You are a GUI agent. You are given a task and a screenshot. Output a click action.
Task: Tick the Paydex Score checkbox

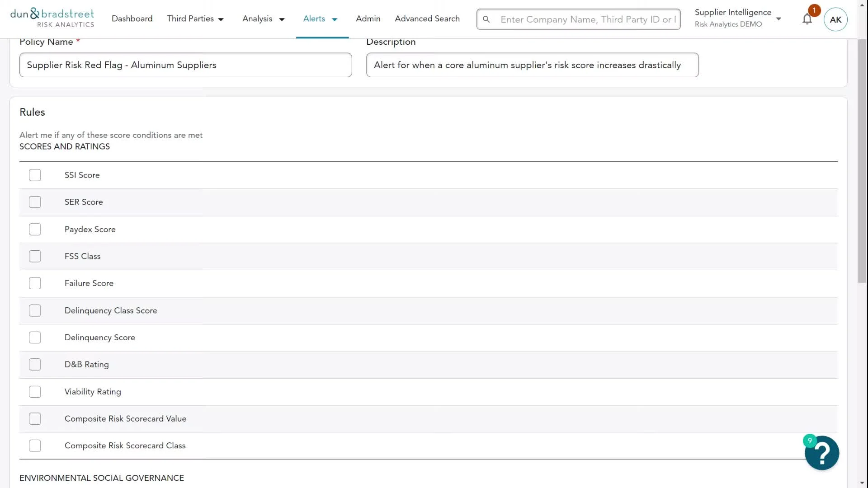pyautogui.click(x=35, y=230)
